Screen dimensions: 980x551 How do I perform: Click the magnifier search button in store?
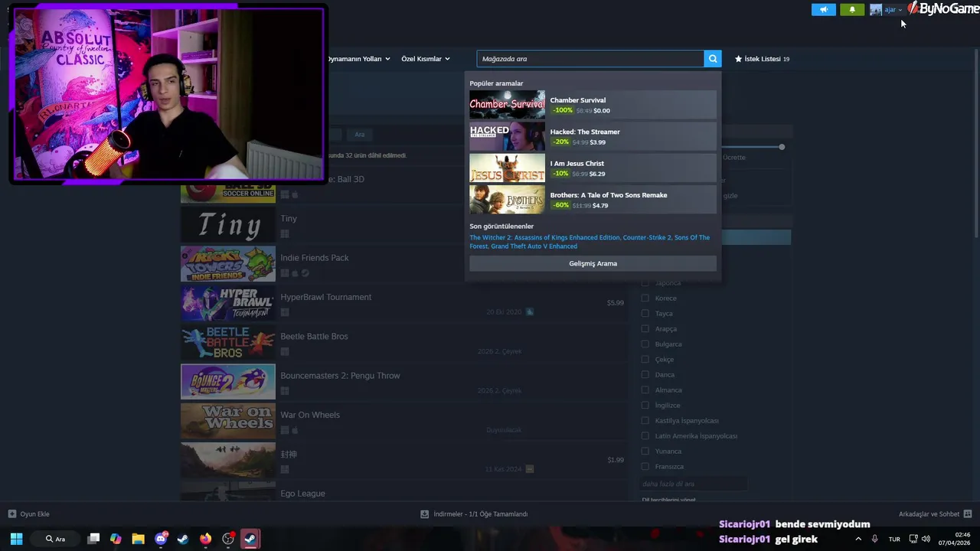(x=713, y=59)
